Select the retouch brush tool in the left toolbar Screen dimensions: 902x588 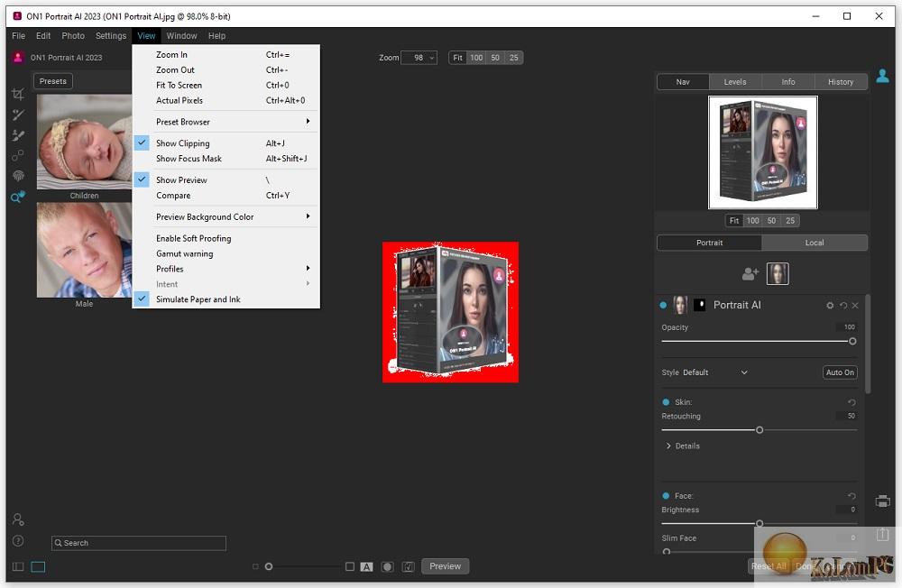tap(18, 115)
